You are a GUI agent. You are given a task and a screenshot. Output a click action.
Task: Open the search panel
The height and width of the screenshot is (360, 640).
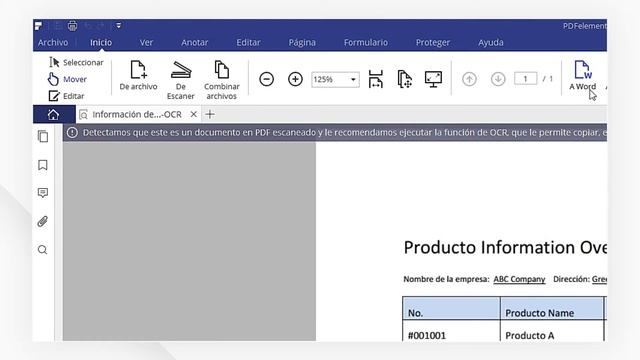(x=43, y=250)
